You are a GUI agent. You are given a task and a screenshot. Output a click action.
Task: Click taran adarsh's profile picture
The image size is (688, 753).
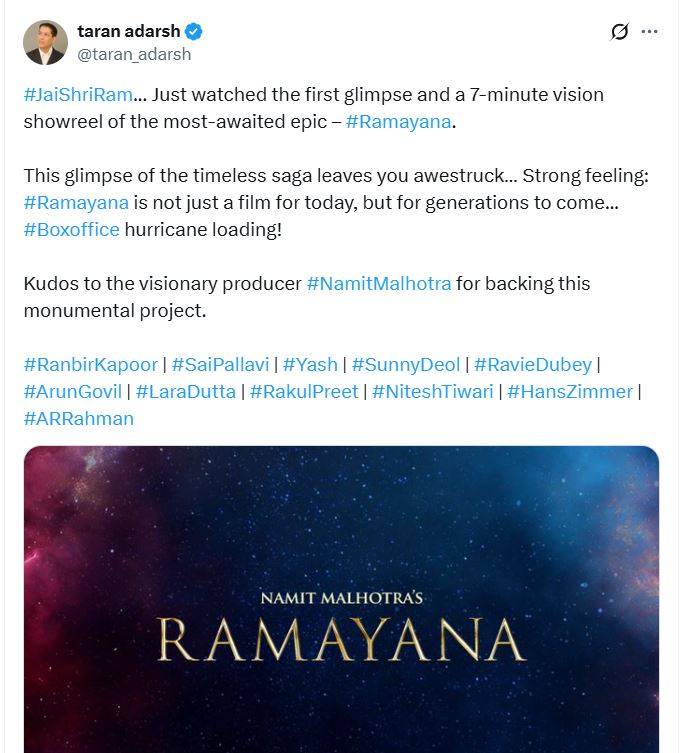[x=45, y=43]
